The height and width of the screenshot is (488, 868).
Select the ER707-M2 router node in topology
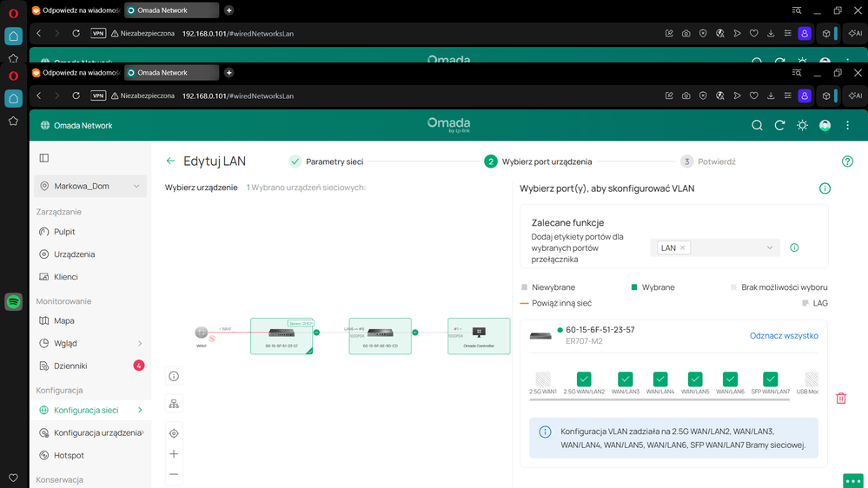pos(282,336)
